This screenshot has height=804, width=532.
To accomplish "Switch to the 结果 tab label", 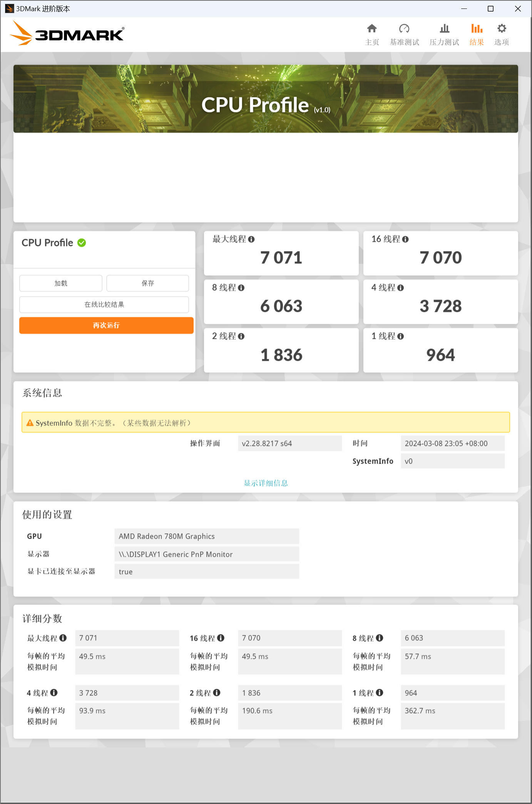I will pyautogui.click(x=477, y=42).
